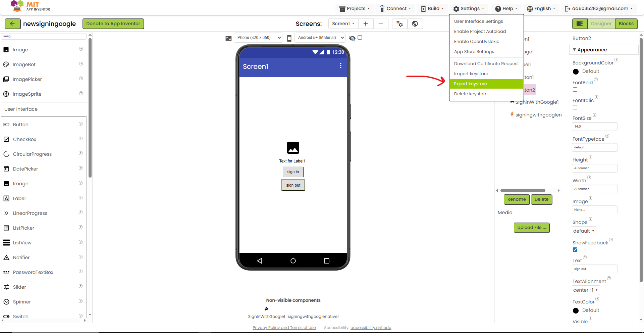Choose the LinearProgress component icon

[x=6, y=213]
